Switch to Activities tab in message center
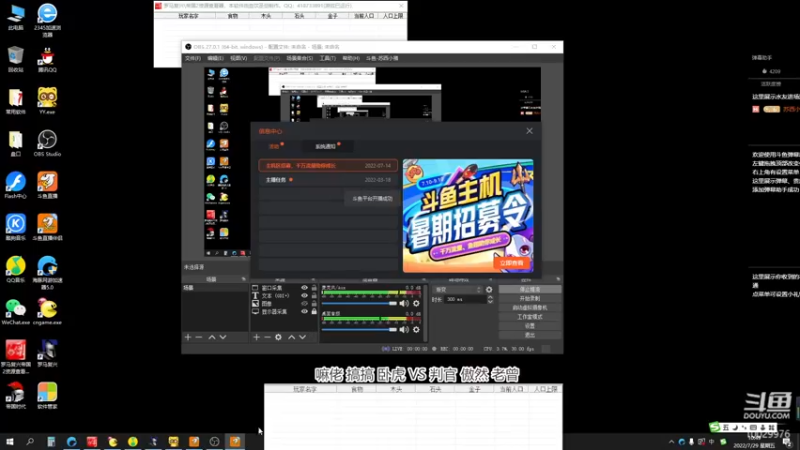This screenshot has height=450, width=800. pyautogui.click(x=274, y=146)
